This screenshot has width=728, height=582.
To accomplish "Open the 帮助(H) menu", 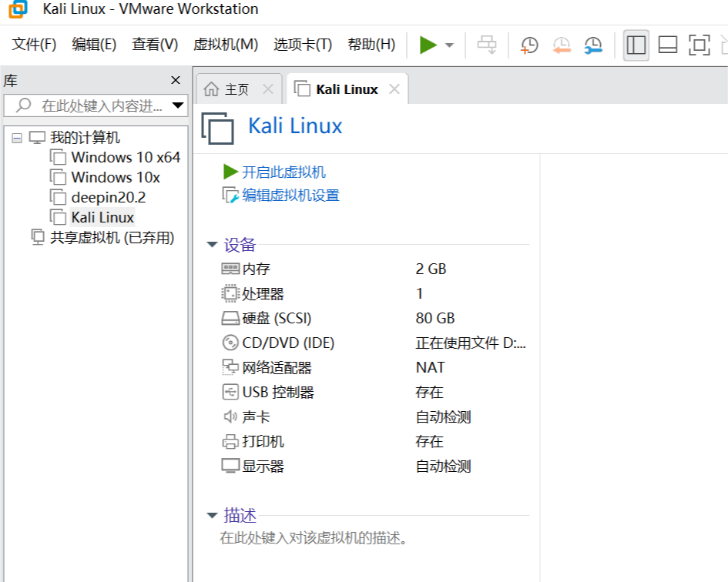I will pyautogui.click(x=371, y=45).
